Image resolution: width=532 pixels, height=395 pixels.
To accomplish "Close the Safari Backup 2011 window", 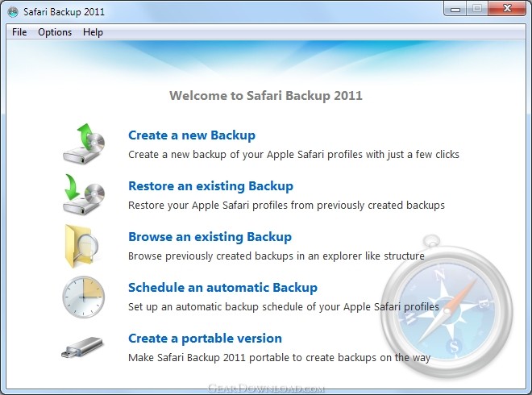I will pyautogui.click(x=507, y=9).
